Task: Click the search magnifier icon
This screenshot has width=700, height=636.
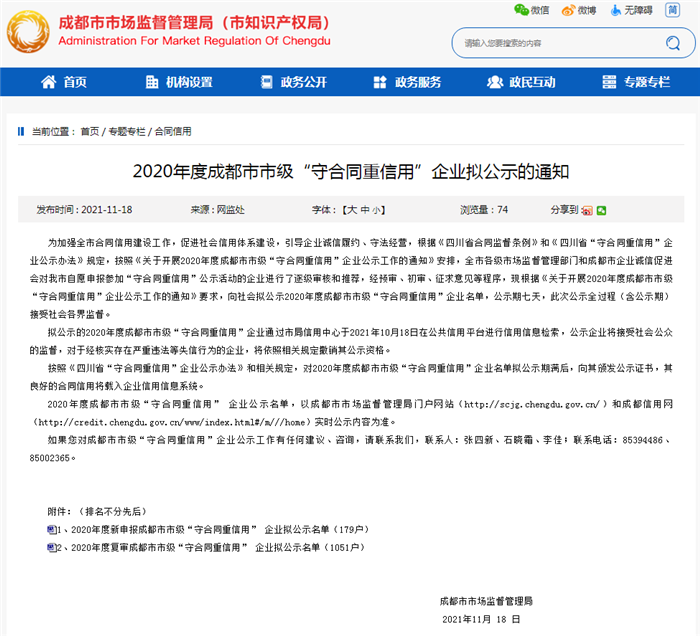Action: 672,43
